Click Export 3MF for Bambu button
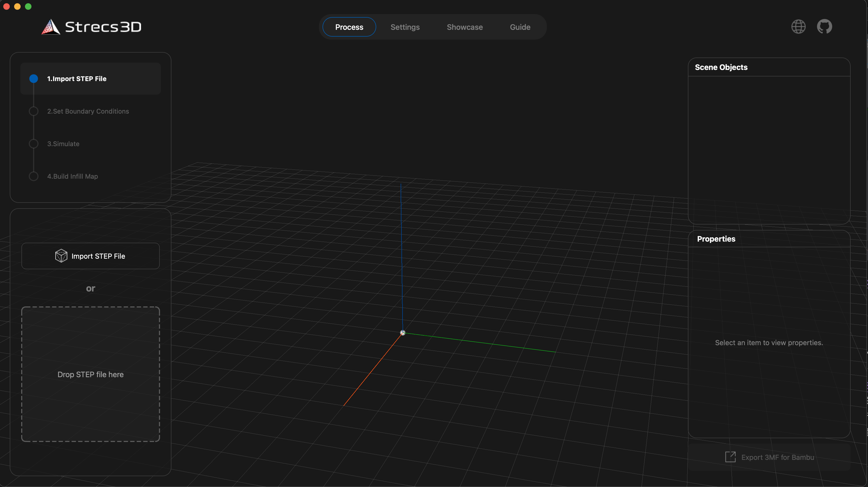 pos(769,457)
